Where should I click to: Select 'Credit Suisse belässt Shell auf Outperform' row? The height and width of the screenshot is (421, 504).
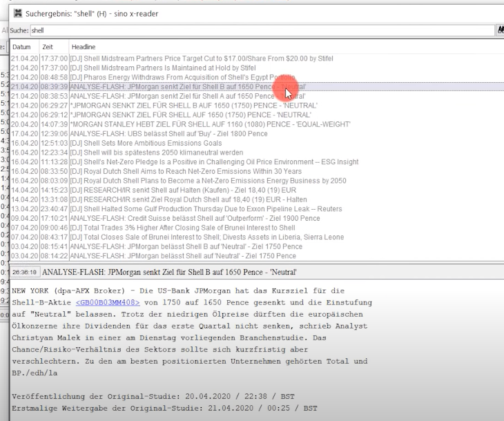point(257,218)
